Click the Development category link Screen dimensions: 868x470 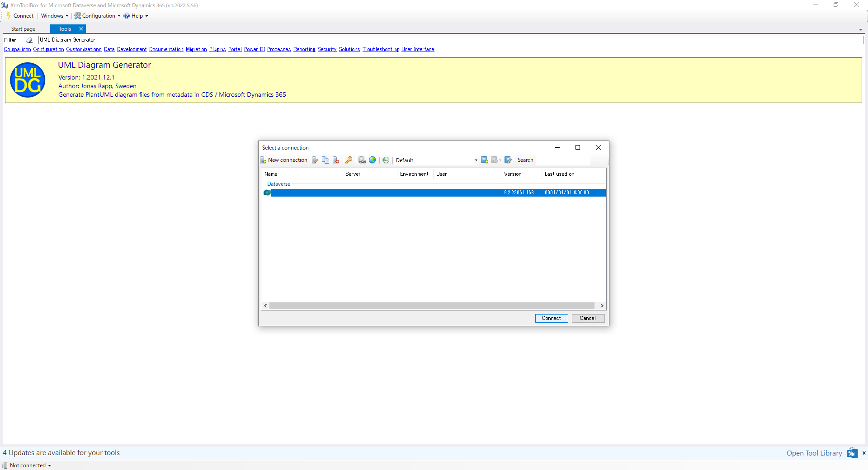132,49
